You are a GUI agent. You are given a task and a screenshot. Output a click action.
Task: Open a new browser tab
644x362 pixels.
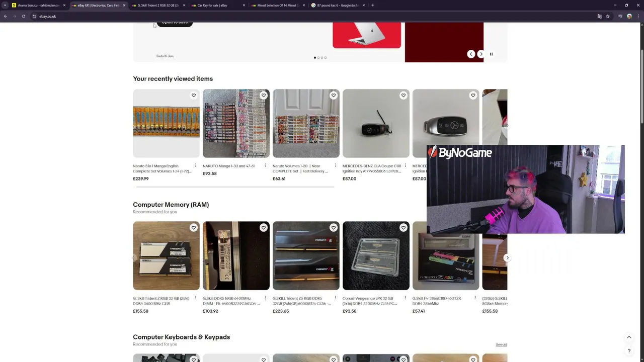click(372, 5)
